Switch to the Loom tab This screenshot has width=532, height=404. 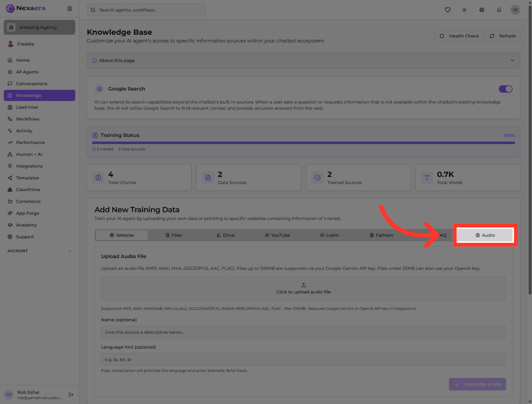[330, 235]
